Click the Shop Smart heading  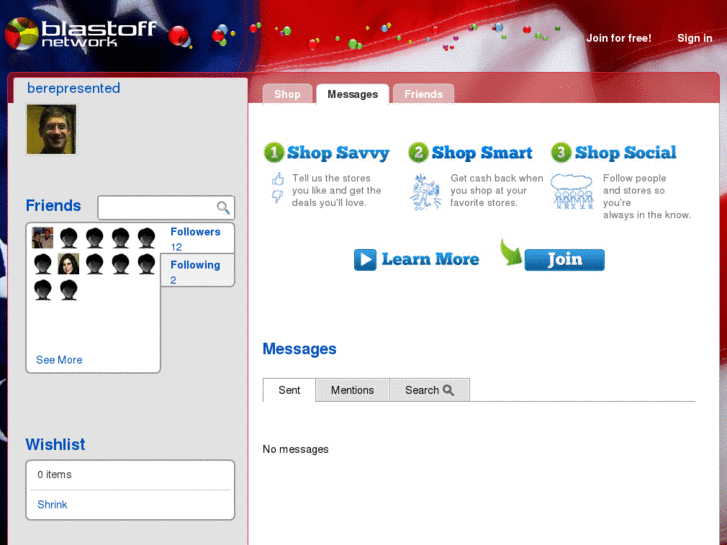point(482,153)
